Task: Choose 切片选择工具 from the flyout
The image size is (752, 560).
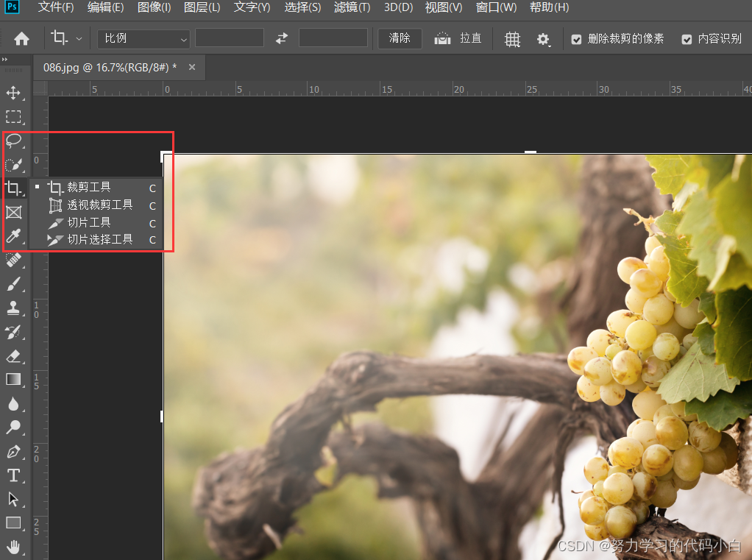Action: click(x=96, y=239)
